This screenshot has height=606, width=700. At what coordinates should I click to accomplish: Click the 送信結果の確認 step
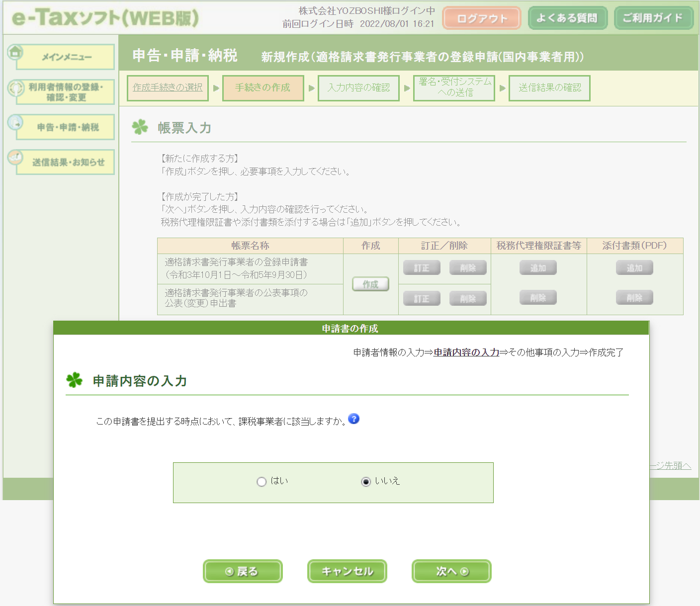(549, 87)
